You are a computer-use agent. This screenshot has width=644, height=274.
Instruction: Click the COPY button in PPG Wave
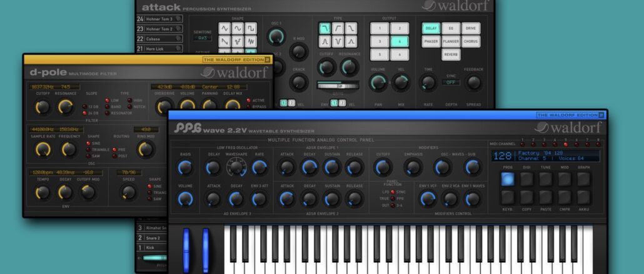coord(526,197)
